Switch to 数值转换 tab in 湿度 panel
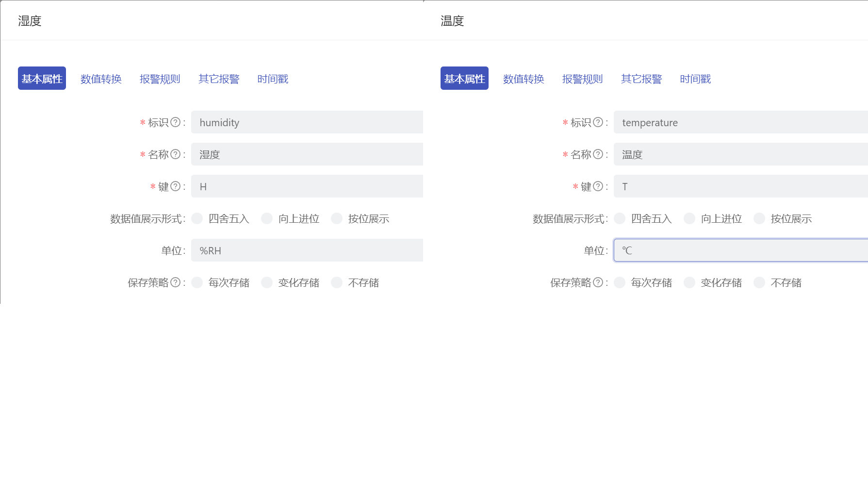Viewport: 868px width, 479px height. [101, 79]
